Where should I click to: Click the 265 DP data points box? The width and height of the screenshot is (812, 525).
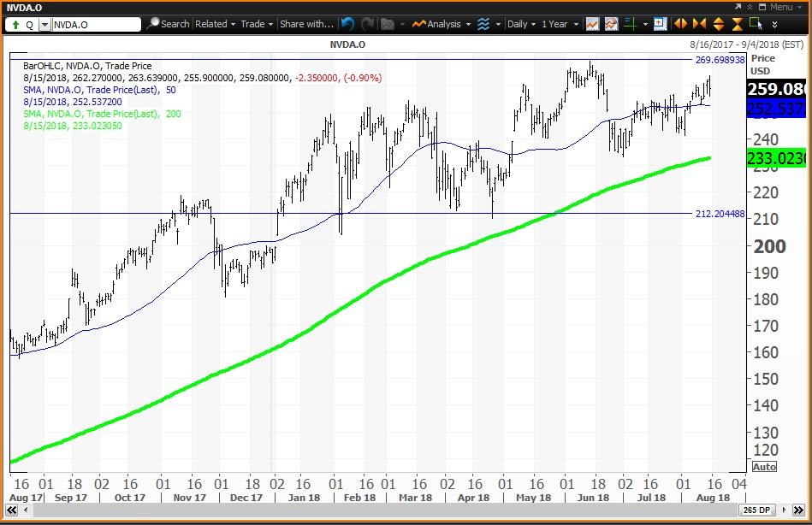tap(757, 510)
